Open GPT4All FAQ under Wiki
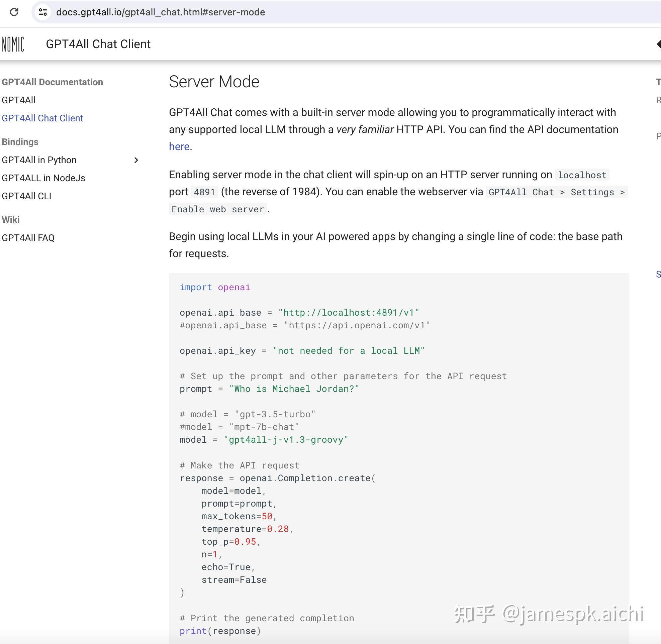The image size is (661, 644). coord(28,238)
